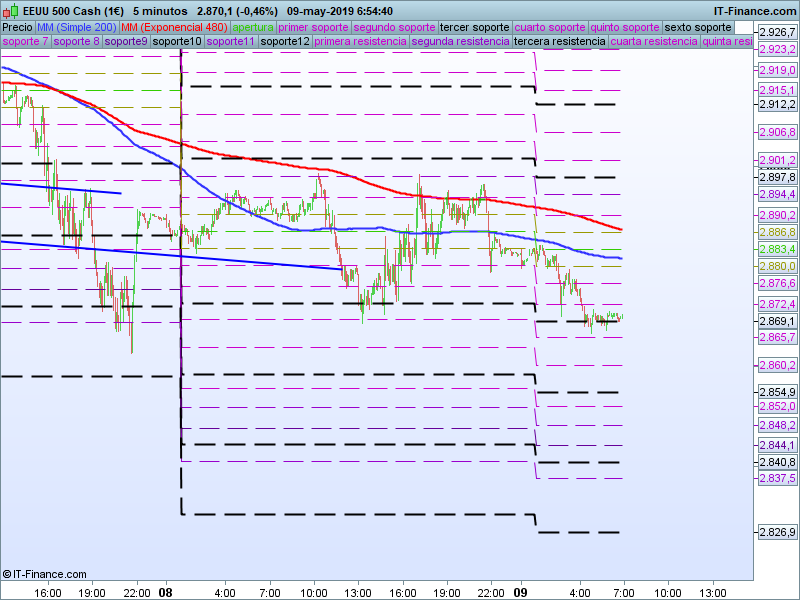Click the sexto soporte legend label
Viewport: 800px width, 600px height.
point(698,27)
